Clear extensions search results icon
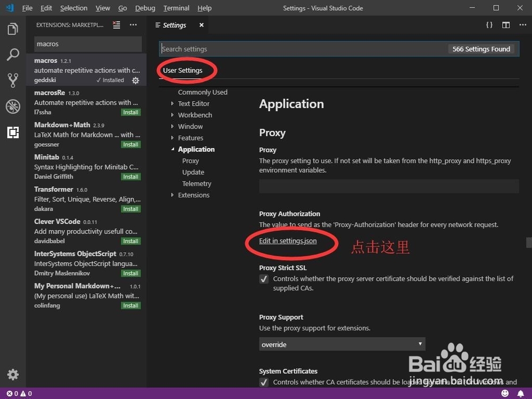 117,25
